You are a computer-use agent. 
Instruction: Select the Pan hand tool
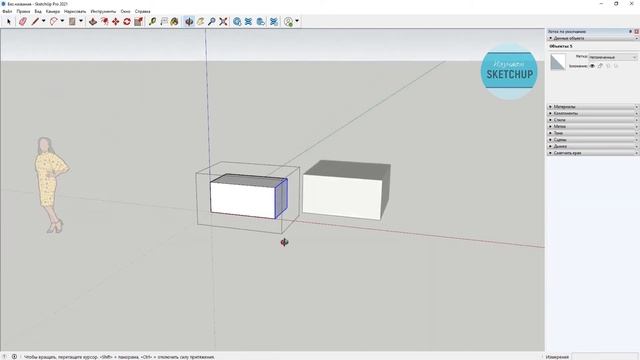200,21
